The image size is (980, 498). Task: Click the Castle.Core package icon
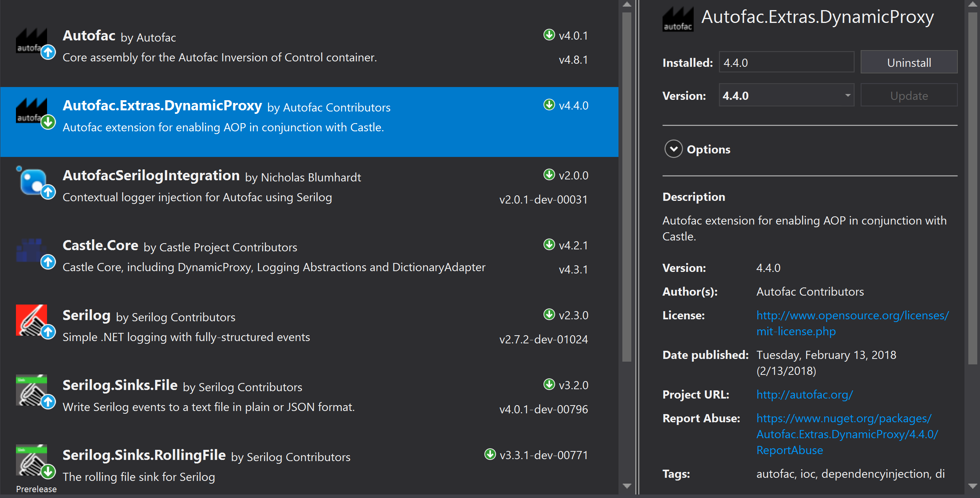tap(31, 251)
